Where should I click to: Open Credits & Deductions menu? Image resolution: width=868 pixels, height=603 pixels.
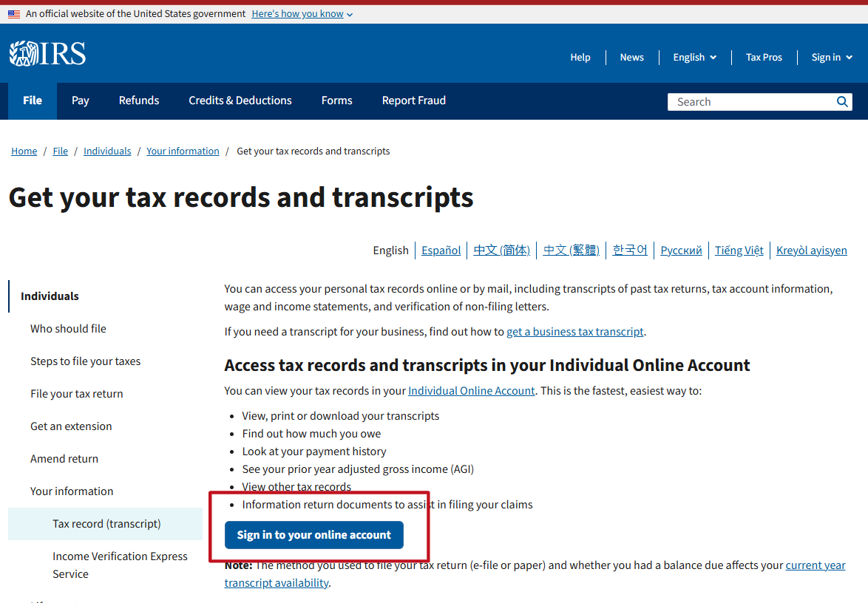pyautogui.click(x=240, y=100)
